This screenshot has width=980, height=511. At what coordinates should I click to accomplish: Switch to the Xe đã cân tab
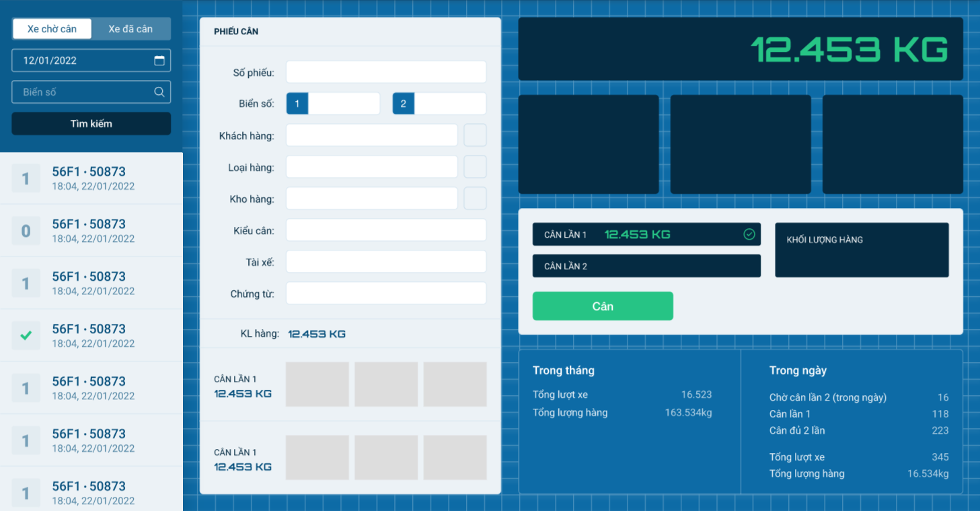(x=130, y=29)
